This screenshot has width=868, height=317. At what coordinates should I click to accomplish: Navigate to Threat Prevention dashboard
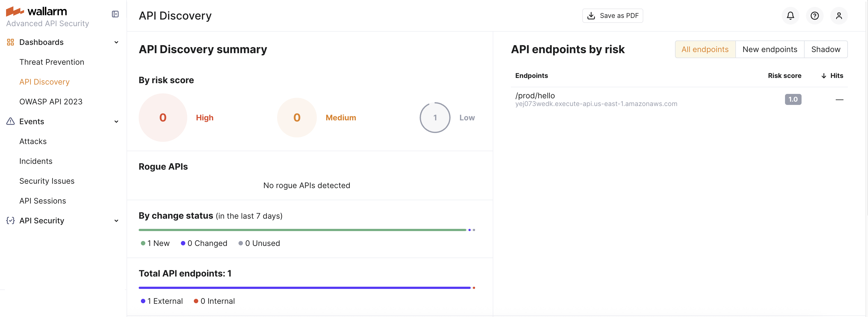pyautogui.click(x=52, y=62)
